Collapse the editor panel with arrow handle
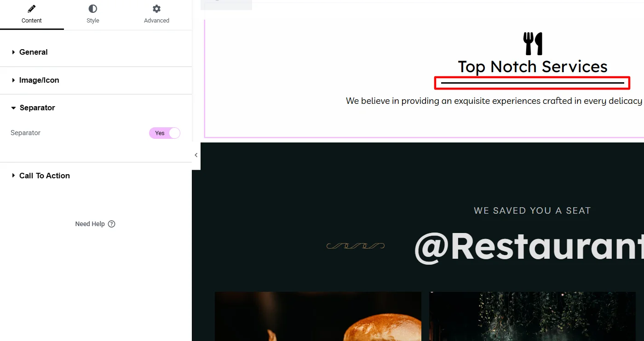644x341 pixels. coord(196,155)
